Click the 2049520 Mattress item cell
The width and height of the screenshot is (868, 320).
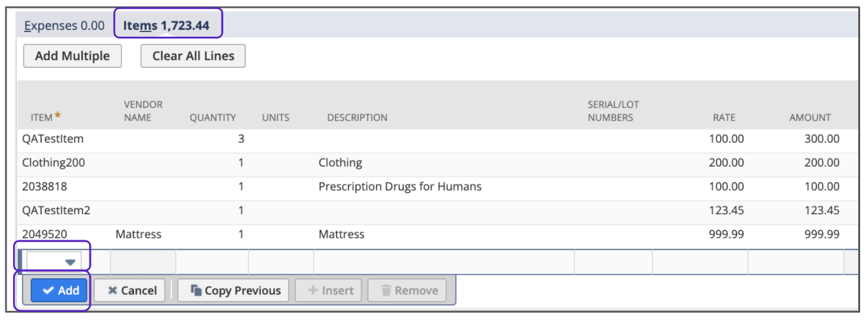coord(45,234)
